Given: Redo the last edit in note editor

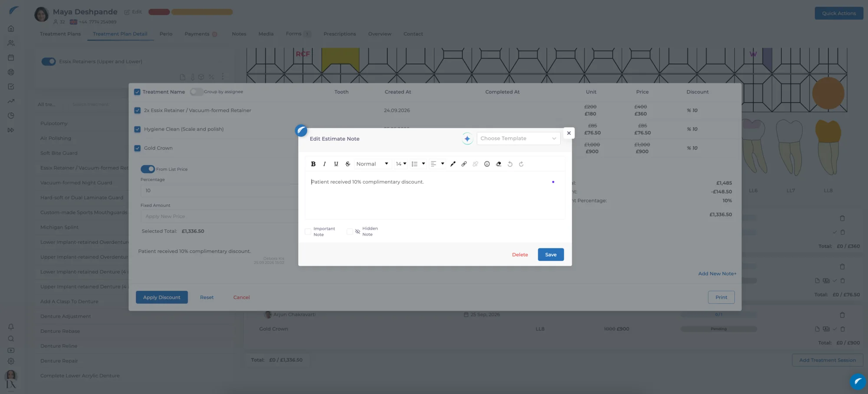Looking at the screenshot, I should pyautogui.click(x=521, y=164).
